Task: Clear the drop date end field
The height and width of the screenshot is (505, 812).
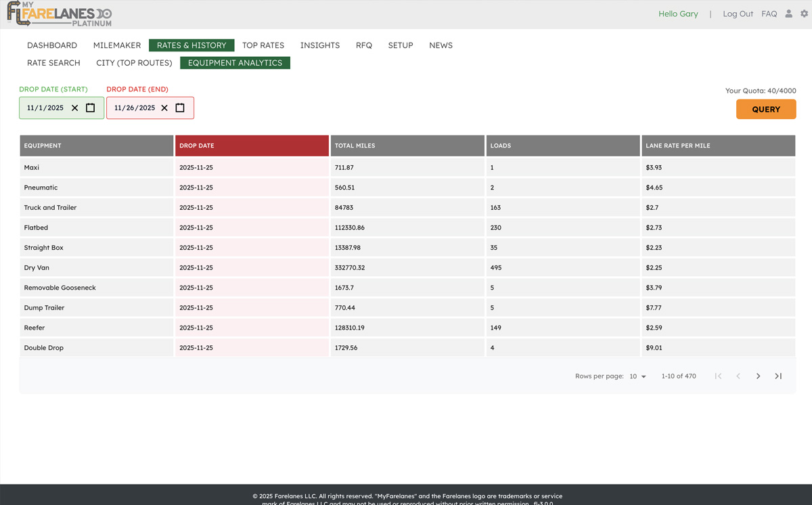Action: pos(164,108)
